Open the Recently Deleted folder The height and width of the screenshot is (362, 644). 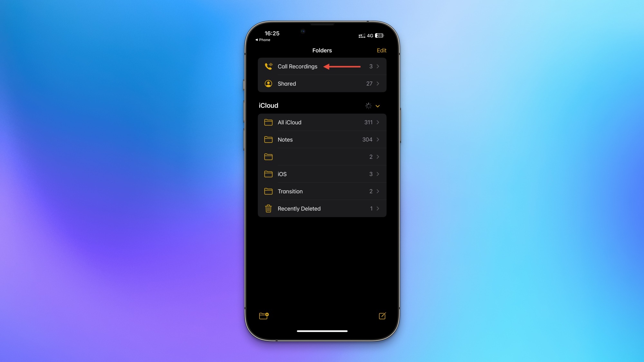pos(322,209)
